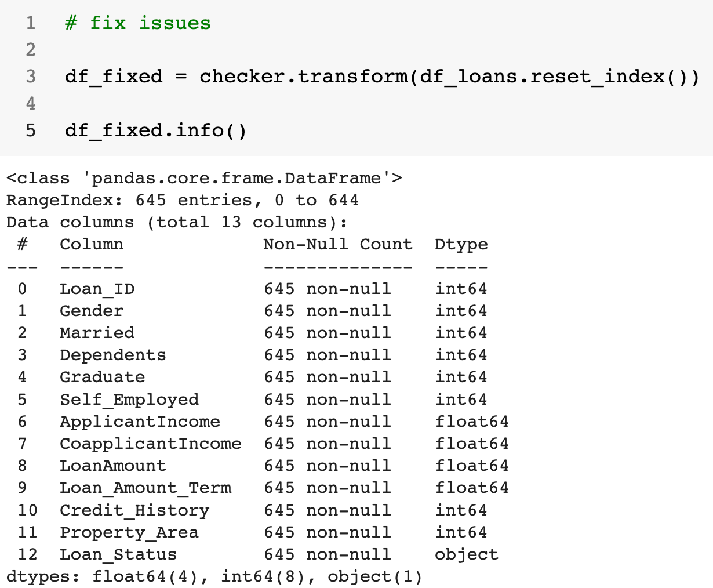Click the 'Non-Null Count' column header
Viewport: 713px width, 588px height.
(338, 244)
